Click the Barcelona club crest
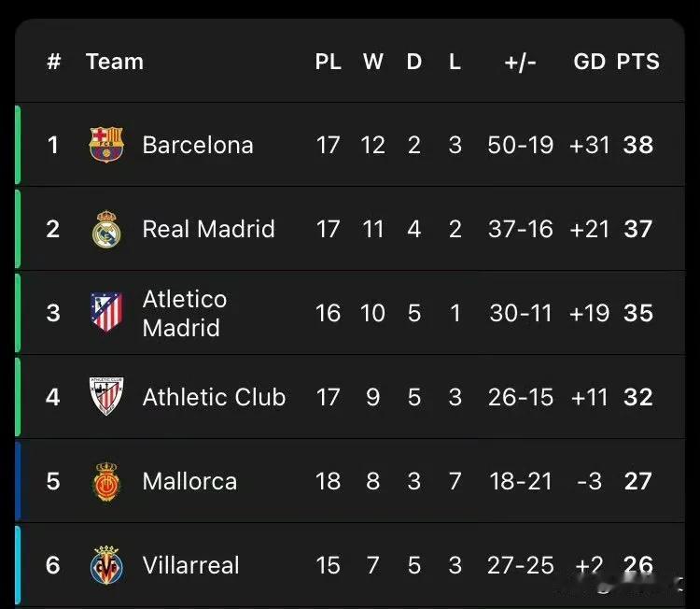This screenshot has width=700, height=609. click(x=106, y=145)
